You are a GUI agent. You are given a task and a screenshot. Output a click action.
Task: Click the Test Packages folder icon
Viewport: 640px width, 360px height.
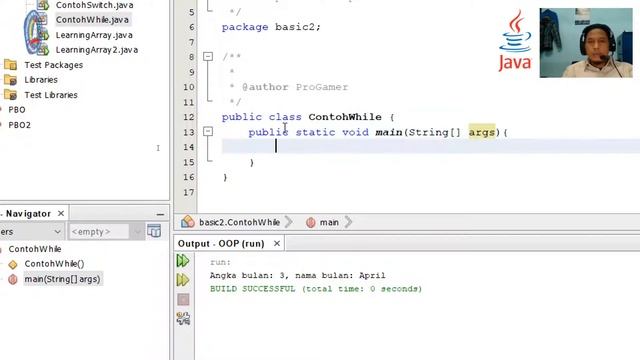tap(10, 65)
